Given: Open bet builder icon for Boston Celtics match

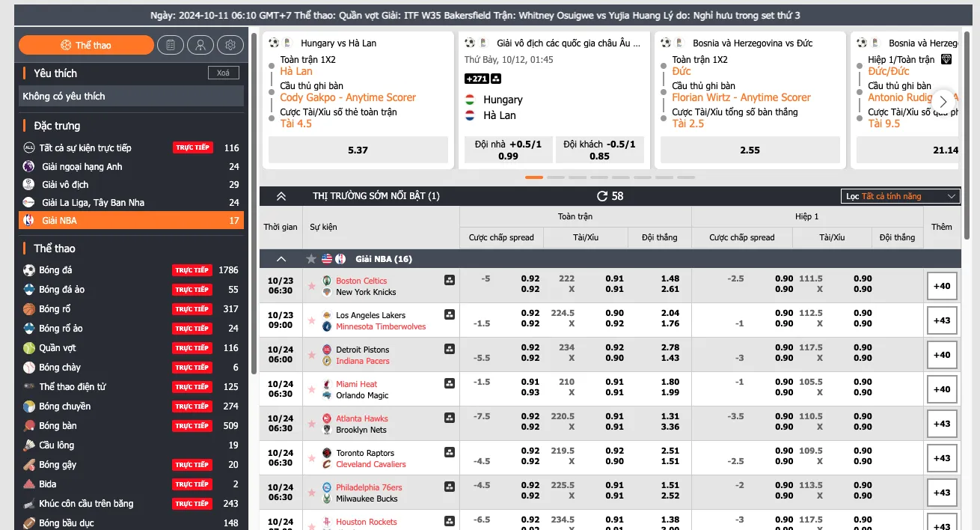Looking at the screenshot, I should pos(449,280).
